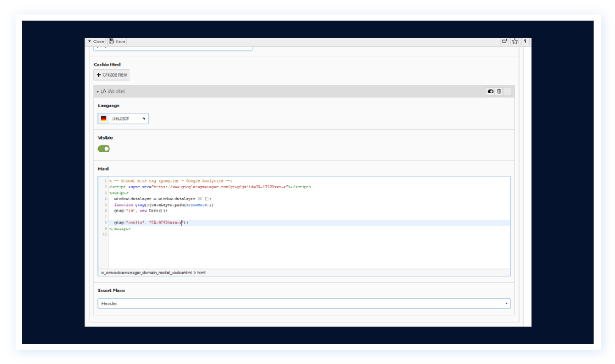615x364 pixels.
Task: Click the code brackets icon beside [No title]
Action: tap(103, 92)
